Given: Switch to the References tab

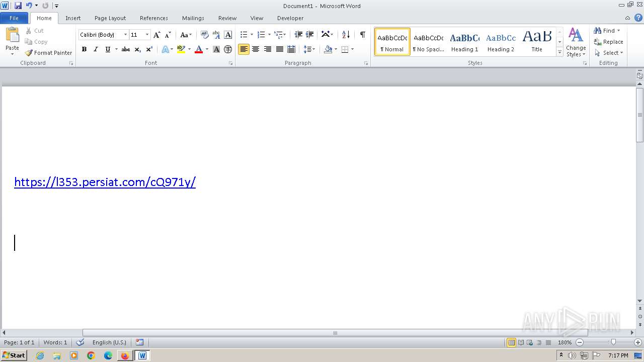Looking at the screenshot, I should pos(154,18).
